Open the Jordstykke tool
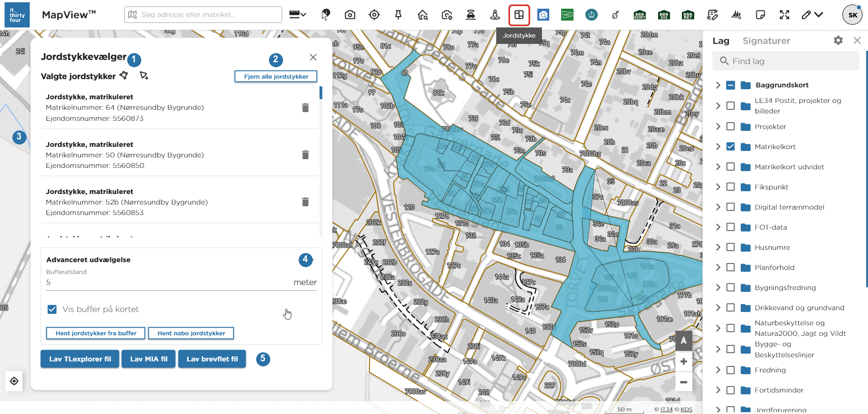 519,15
